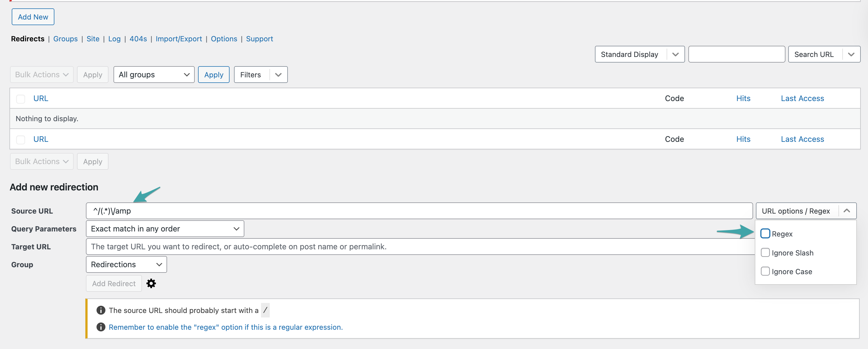Select all rows via top URL checkbox
This screenshot has height=349, width=868.
pos(21,99)
